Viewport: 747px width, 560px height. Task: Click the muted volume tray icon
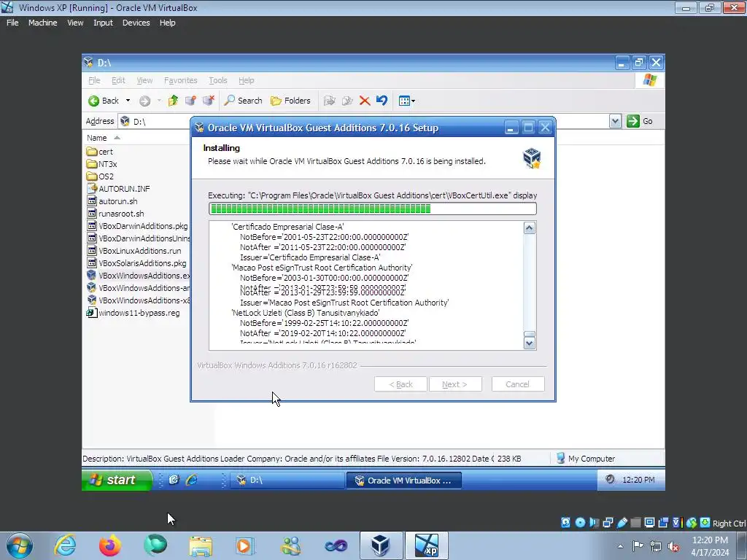[673, 546]
